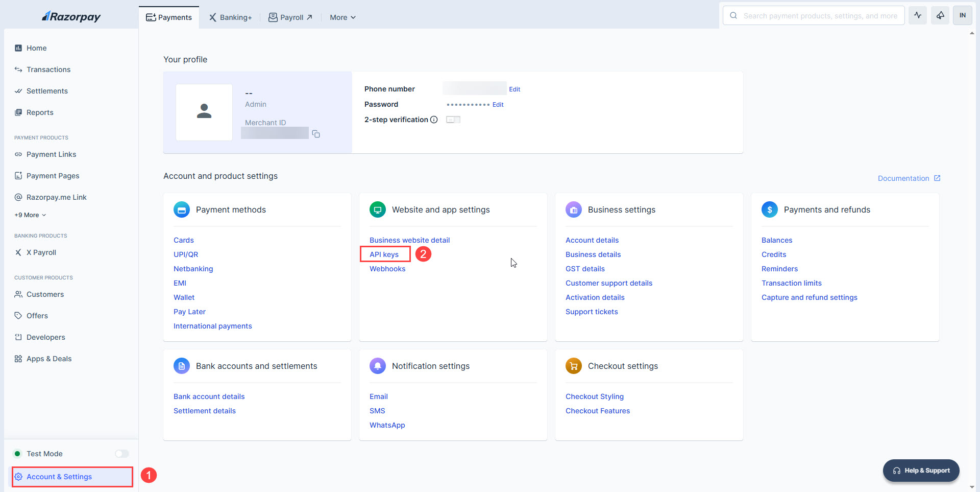Toggle the Test Mode switch

coord(121,454)
